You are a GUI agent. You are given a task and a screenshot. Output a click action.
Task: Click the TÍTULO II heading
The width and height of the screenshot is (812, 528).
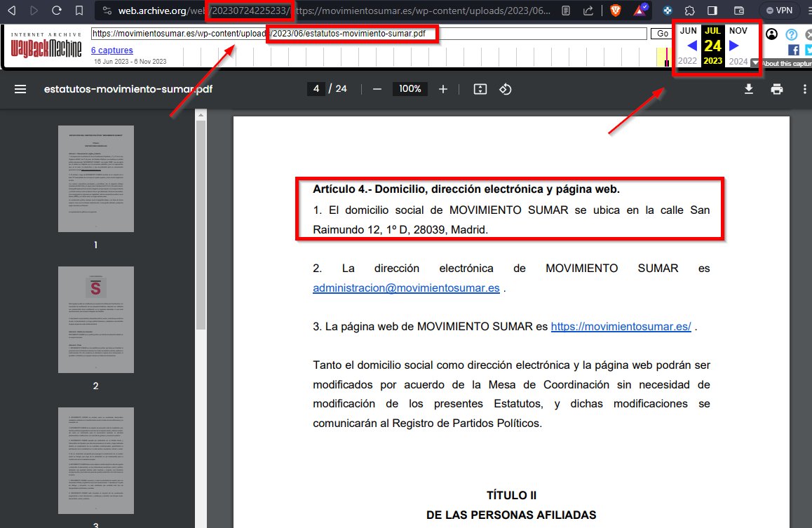tap(511, 495)
